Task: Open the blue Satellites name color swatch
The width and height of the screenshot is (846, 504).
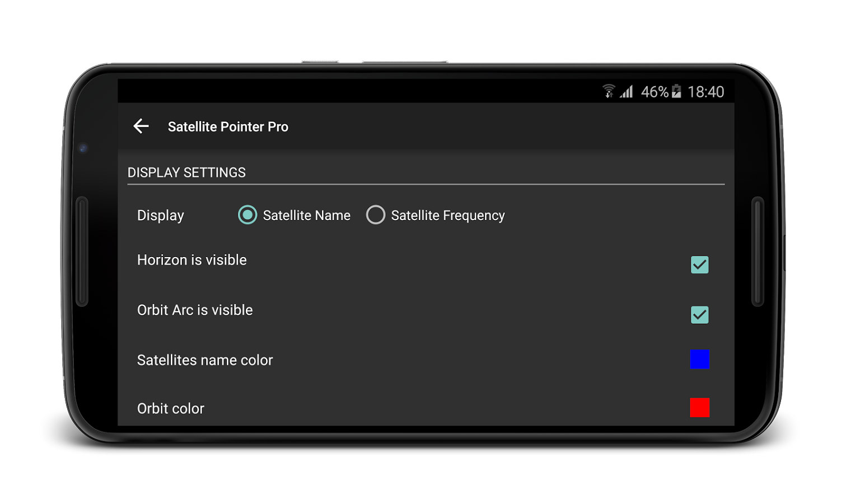Action: 699,359
